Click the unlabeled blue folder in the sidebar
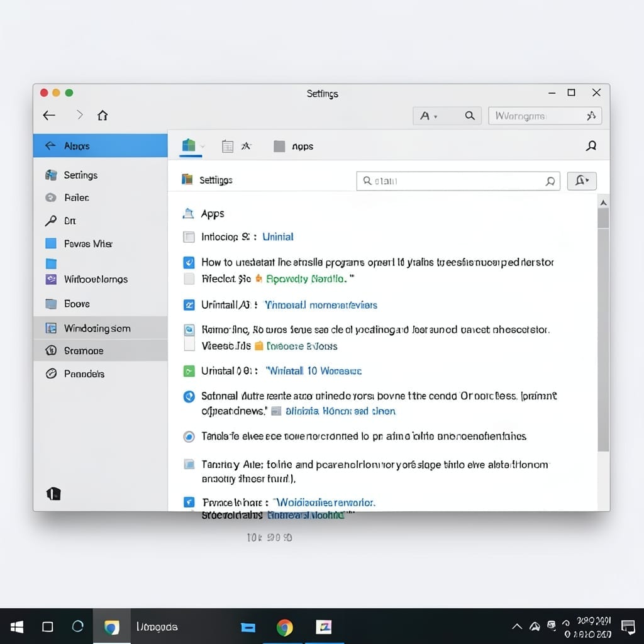This screenshot has height=644, width=644. (51, 264)
